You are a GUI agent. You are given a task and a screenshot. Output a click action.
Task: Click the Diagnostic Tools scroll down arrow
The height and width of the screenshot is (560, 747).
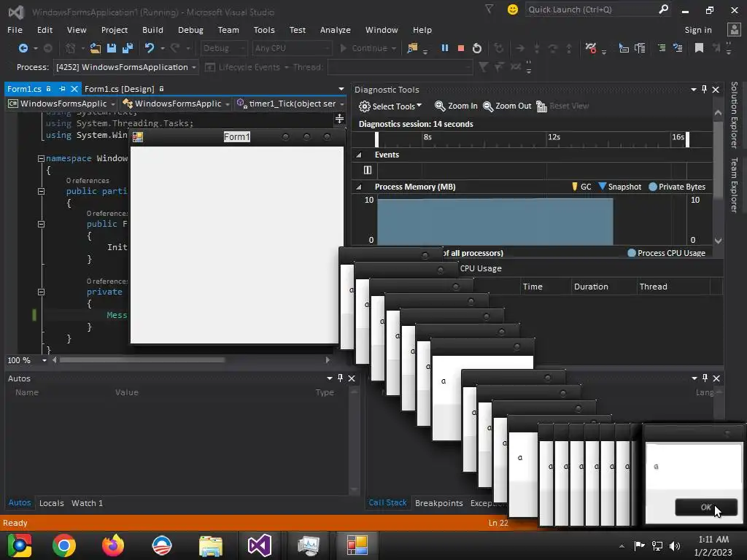[718, 241]
